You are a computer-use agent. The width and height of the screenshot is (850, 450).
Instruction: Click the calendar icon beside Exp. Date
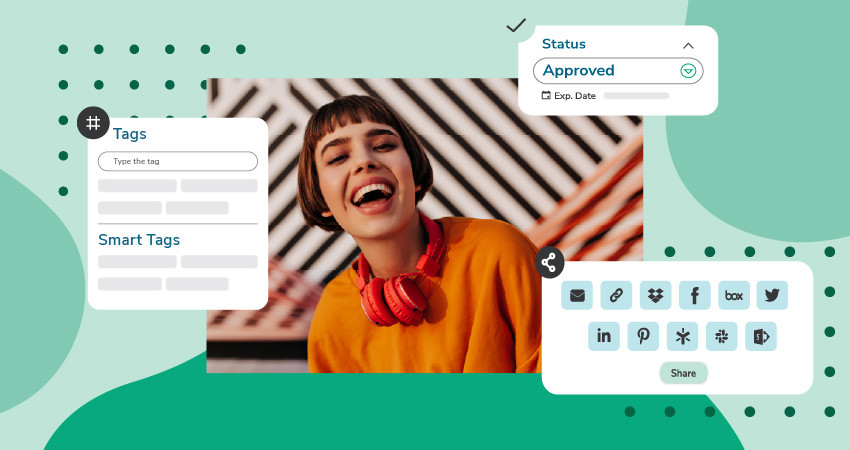pyautogui.click(x=546, y=95)
